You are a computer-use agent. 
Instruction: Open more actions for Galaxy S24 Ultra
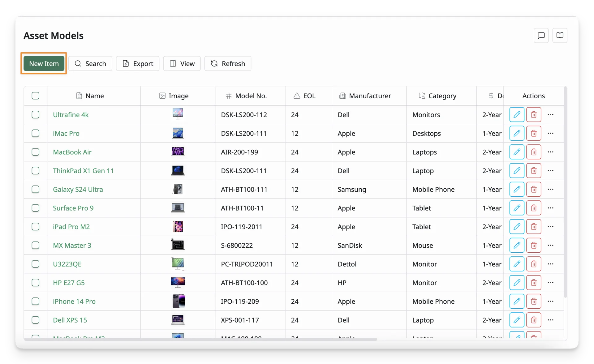pyautogui.click(x=550, y=189)
